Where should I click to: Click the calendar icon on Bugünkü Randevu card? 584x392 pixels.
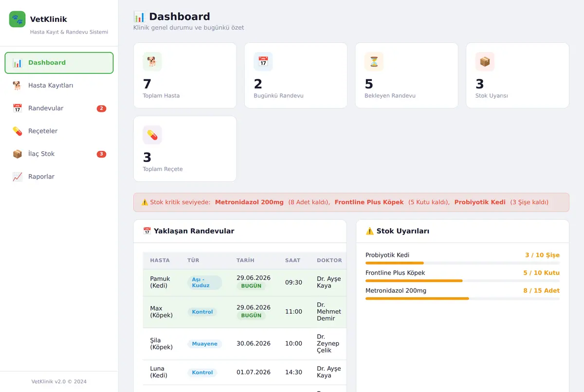[x=263, y=62]
